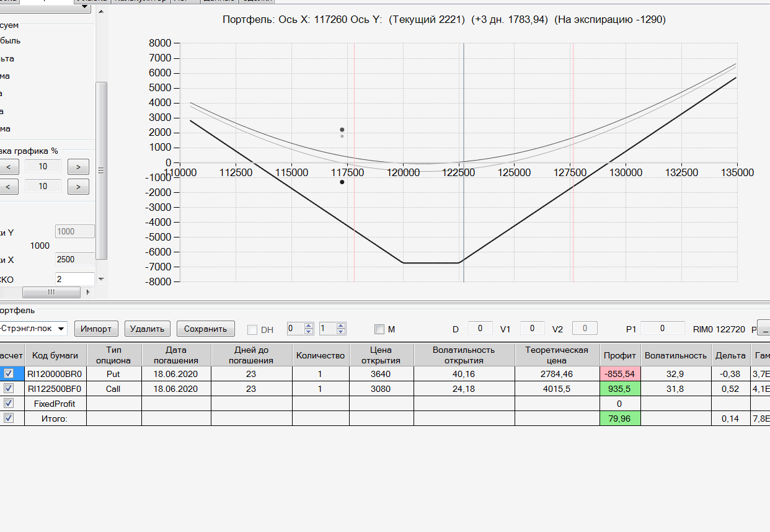Toggle the M checkbox
Image resolution: width=770 pixels, height=532 pixels.
379,329
